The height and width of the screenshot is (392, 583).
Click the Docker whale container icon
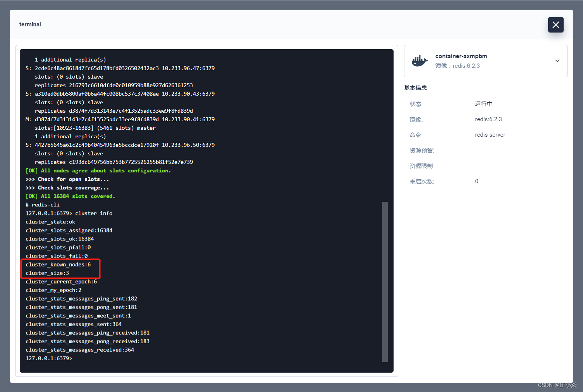pos(420,61)
